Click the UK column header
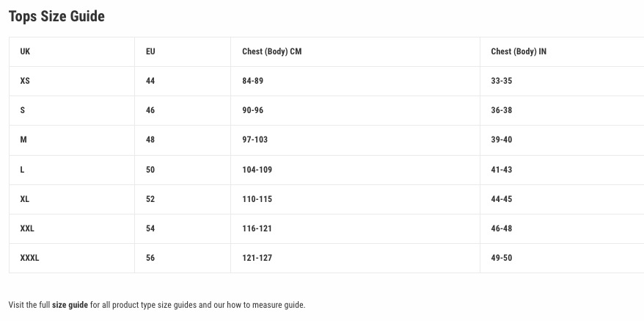Screen dimensions: 644x321 (25, 51)
